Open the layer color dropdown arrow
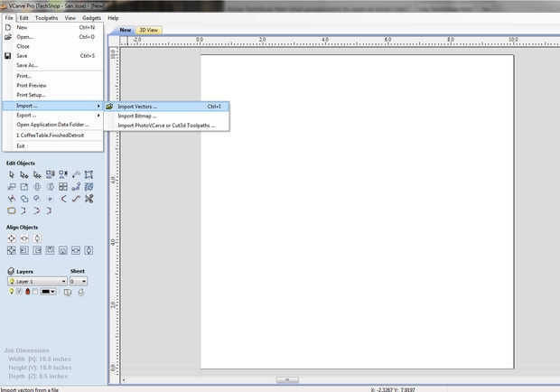Viewport: 560px width, 392px height. (53, 292)
